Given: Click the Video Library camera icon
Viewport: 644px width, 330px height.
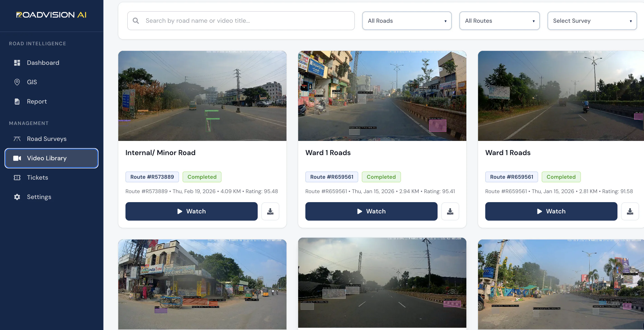Looking at the screenshot, I should click(17, 158).
